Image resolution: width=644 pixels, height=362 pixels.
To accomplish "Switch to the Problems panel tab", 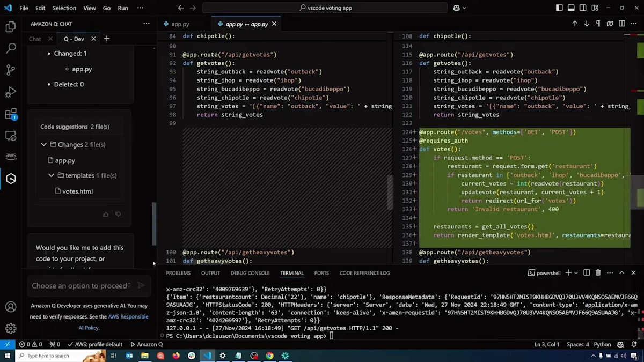I will pyautogui.click(x=178, y=273).
